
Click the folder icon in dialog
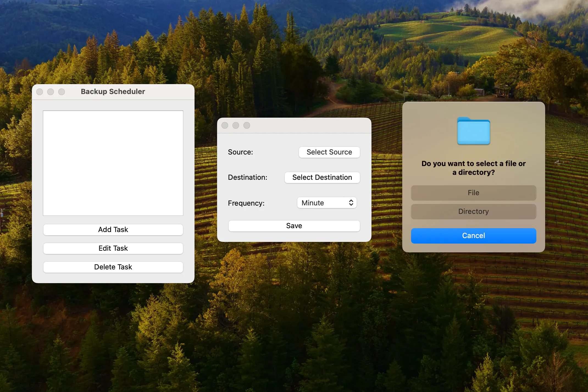click(x=473, y=131)
